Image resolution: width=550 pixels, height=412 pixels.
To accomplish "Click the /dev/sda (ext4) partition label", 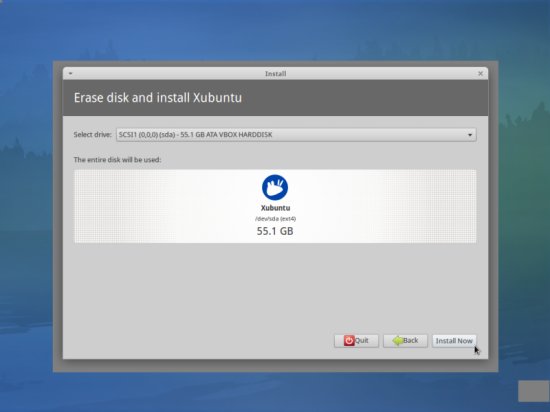I will 275,219.
